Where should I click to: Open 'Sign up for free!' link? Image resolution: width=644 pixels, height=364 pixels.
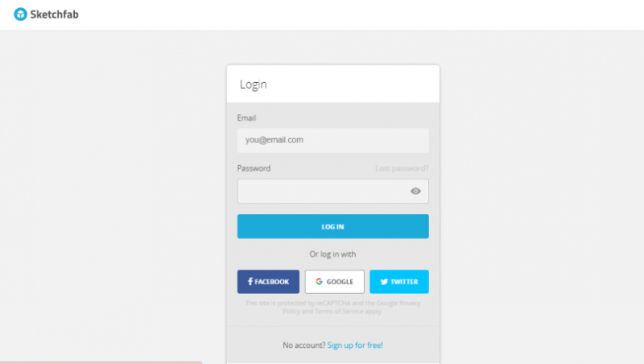(x=355, y=345)
